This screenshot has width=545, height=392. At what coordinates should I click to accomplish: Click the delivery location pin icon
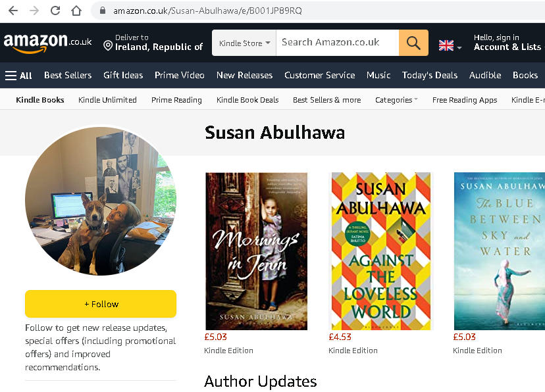108,45
